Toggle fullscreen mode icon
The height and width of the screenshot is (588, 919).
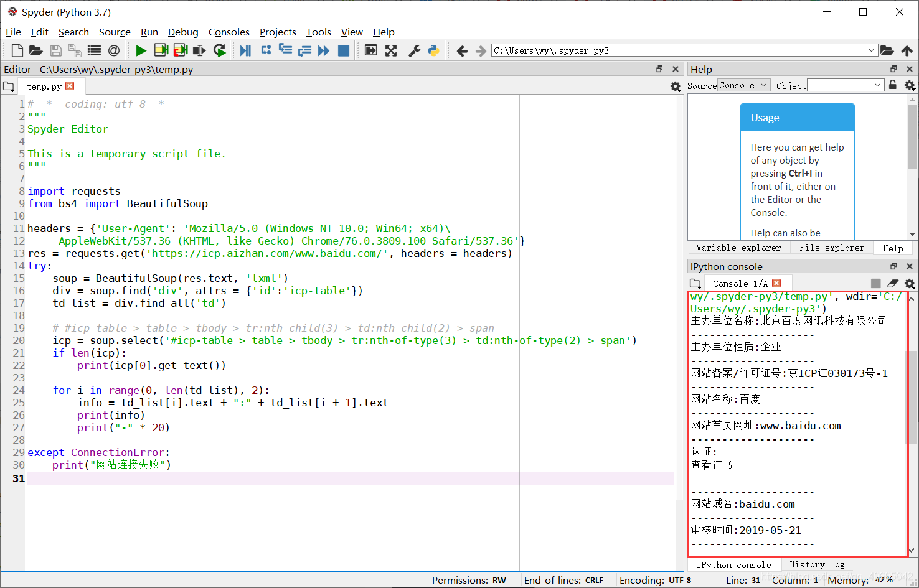click(391, 50)
